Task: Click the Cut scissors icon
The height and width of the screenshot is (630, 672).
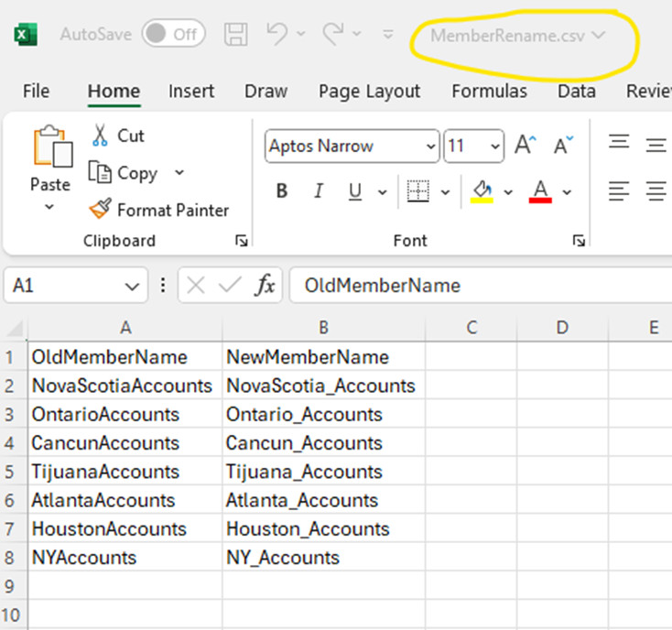Action: [100, 136]
